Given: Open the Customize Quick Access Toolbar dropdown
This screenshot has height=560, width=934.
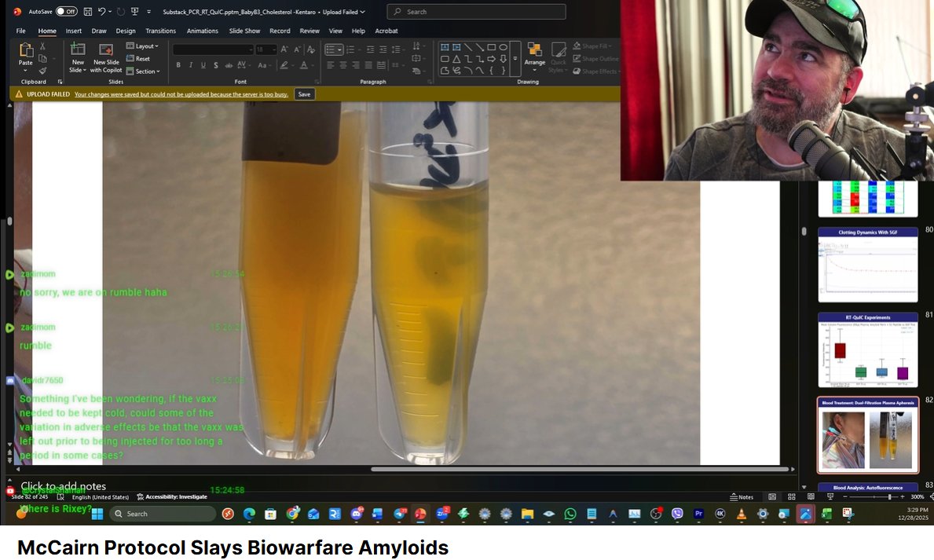Looking at the screenshot, I should 149,11.
